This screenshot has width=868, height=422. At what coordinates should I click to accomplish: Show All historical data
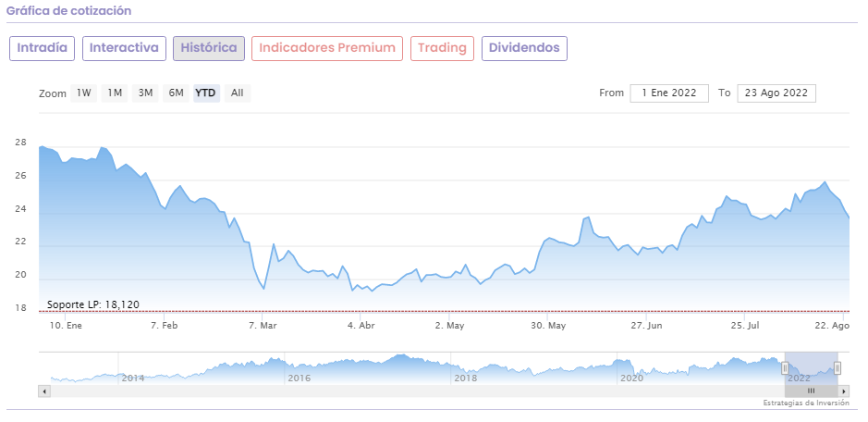pos(238,93)
